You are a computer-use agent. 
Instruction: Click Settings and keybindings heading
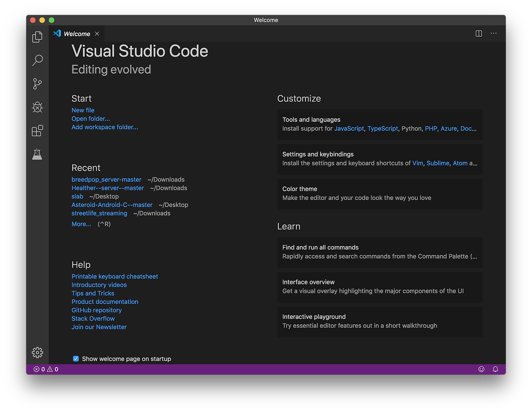318,154
